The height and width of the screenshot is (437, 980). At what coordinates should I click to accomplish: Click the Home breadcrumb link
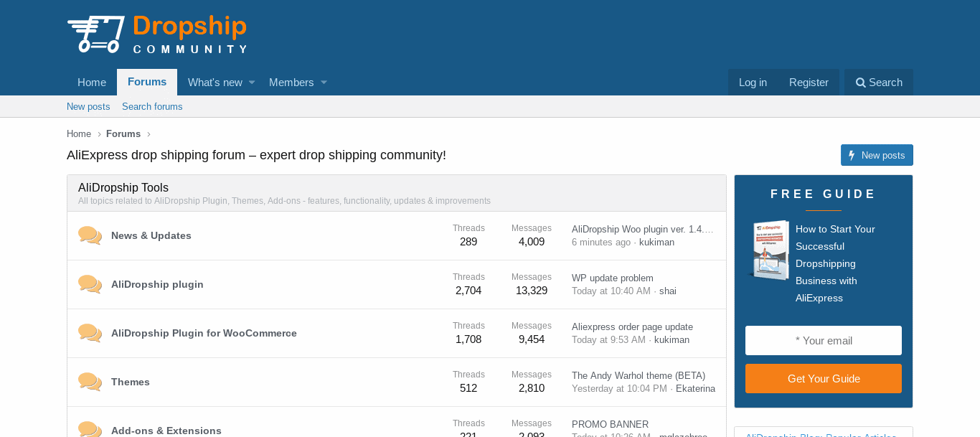[79, 134]
